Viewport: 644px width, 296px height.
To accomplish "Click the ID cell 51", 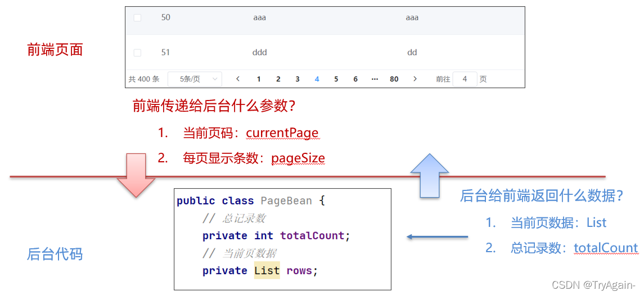I will click(x=165, y=53).
